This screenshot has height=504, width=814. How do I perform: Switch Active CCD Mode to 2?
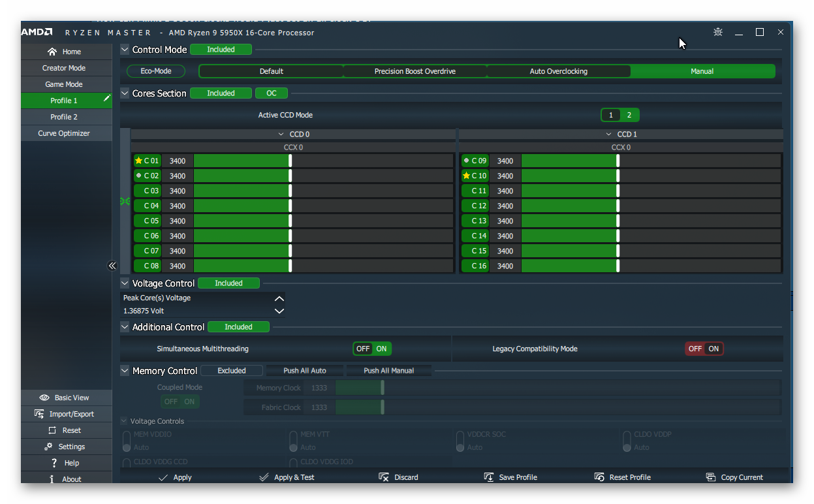[629, 115]
